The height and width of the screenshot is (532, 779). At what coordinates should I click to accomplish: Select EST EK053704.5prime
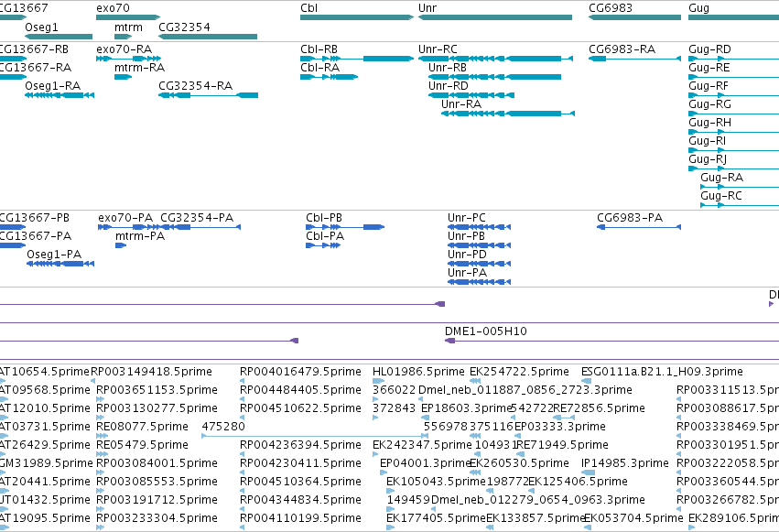[x=590, y=527]
